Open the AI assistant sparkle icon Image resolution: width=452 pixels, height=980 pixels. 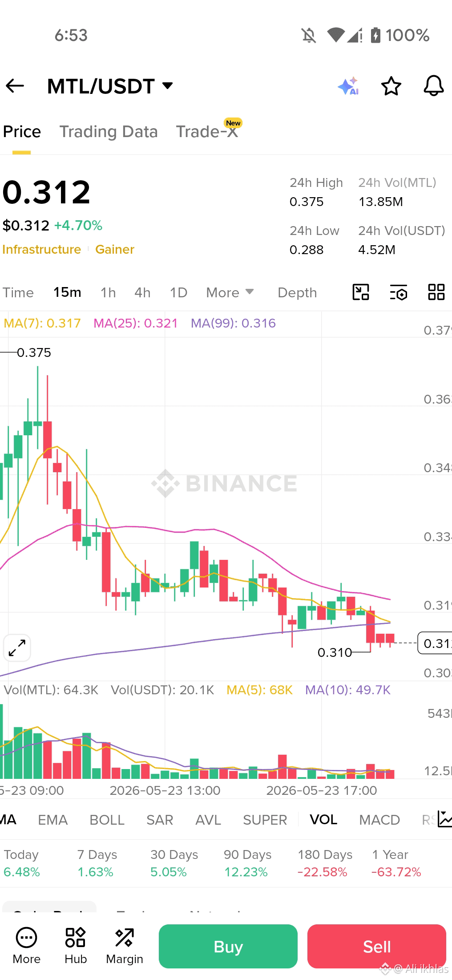pos(348,86)
